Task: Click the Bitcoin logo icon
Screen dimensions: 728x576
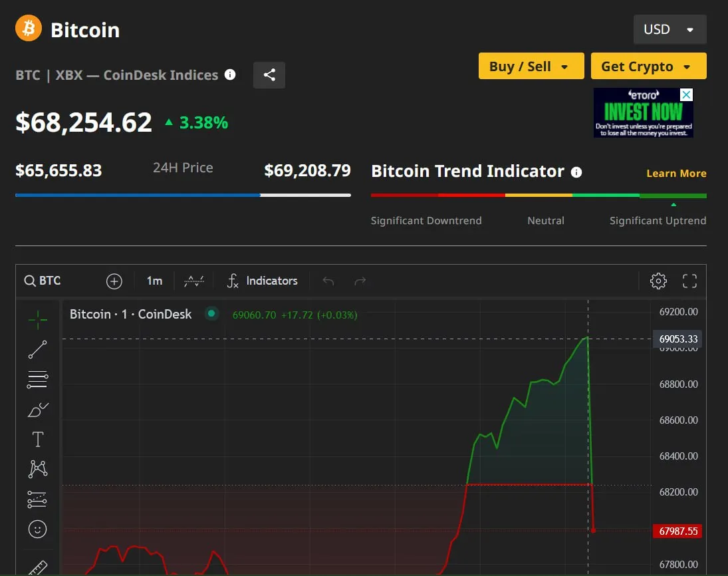Action: 29,29
